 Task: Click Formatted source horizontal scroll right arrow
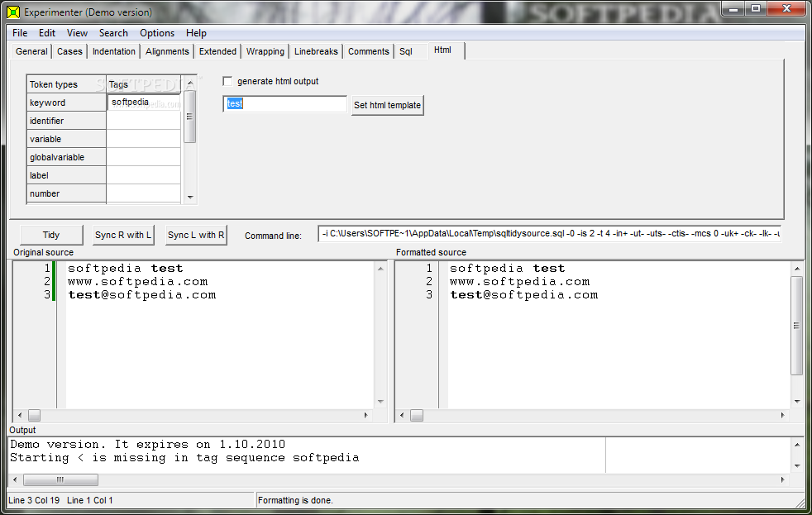click(x=782, y=415)
